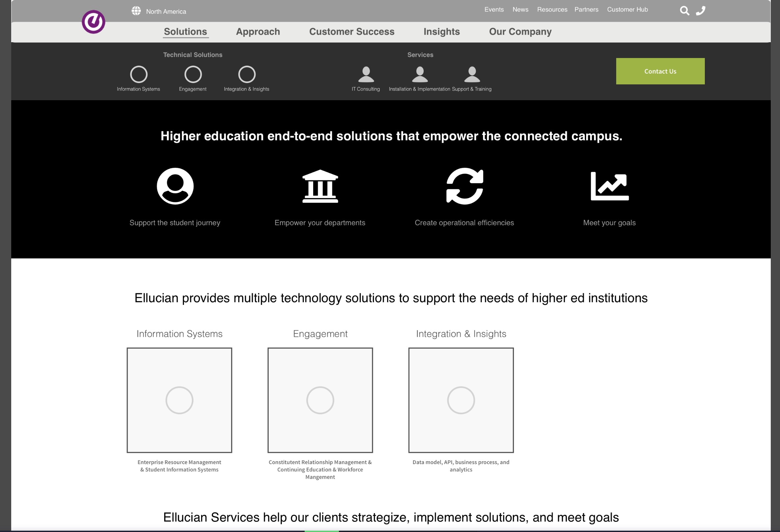Viewport: 780px width, 532px height.
Task: Click the operational efficiencies sync arrows icon
Action: click(465, 186)
